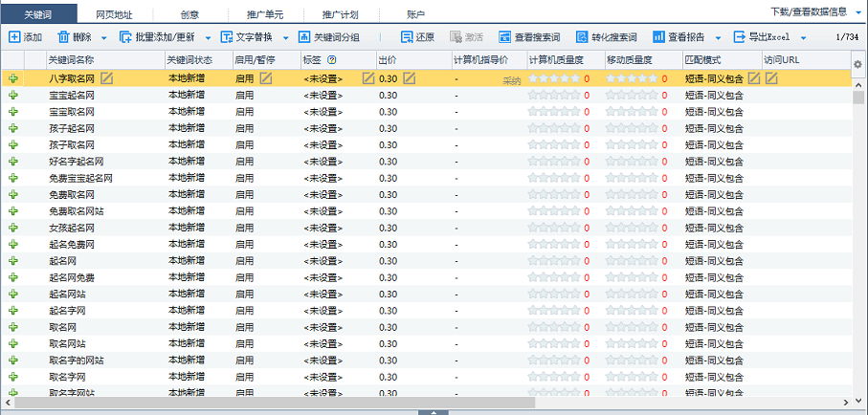Viewport: 868px width, 415px height.
Task: Click the 访问URL column header
Action: tap(806, 59)
